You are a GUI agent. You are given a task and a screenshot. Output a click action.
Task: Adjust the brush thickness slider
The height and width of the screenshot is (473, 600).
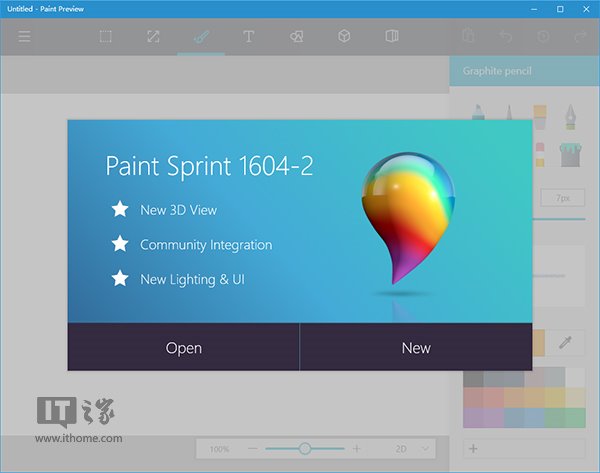click(559, 219)
